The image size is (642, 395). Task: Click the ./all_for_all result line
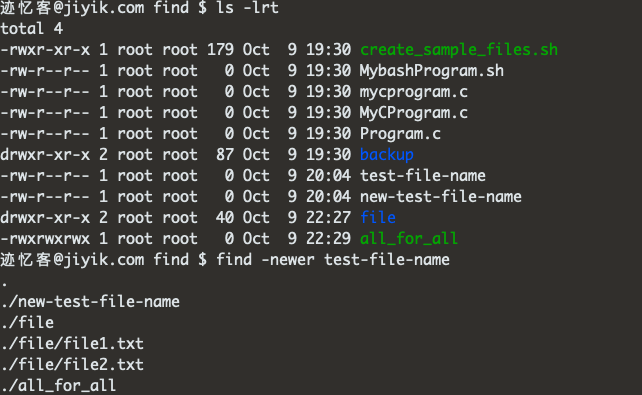58,386
